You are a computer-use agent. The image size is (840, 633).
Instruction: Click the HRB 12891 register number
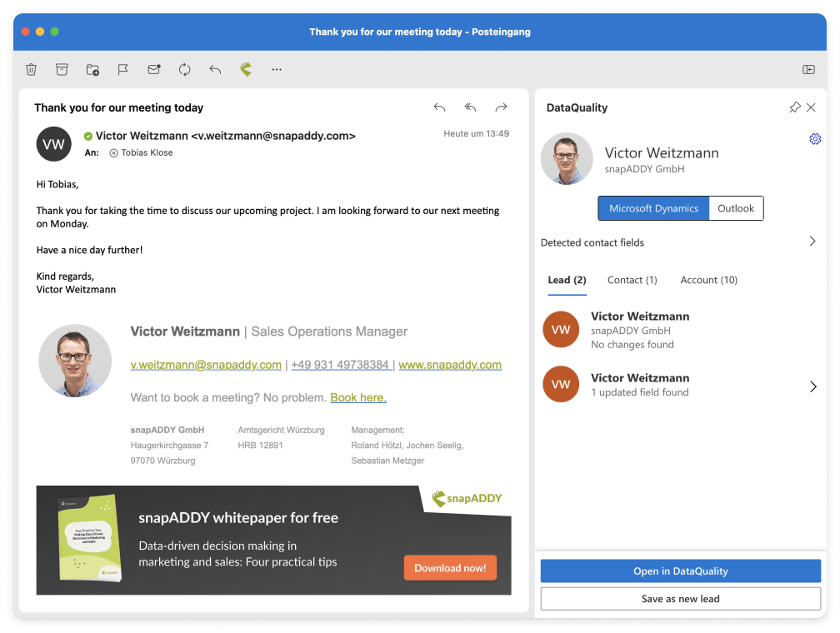click(260, 446)
